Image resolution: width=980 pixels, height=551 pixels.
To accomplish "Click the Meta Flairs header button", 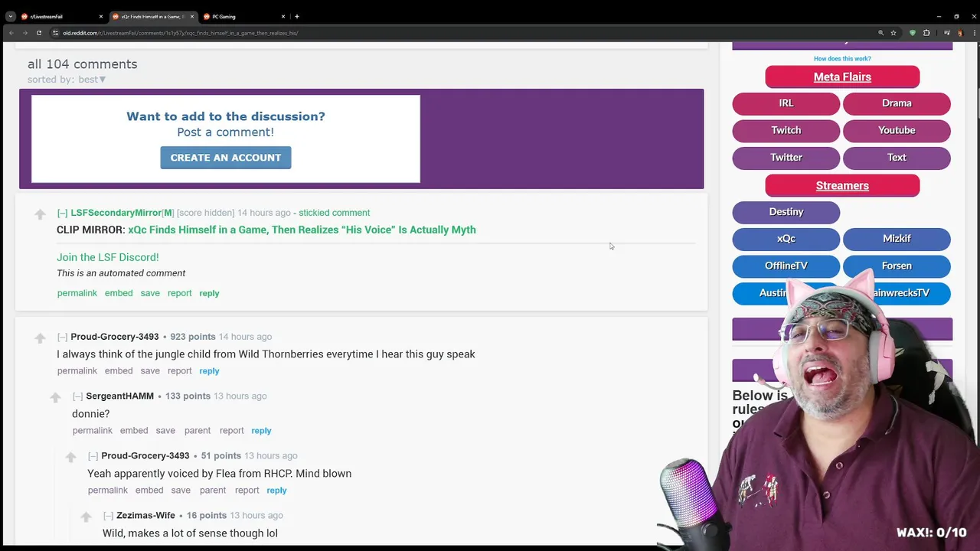I will [842, 77].
